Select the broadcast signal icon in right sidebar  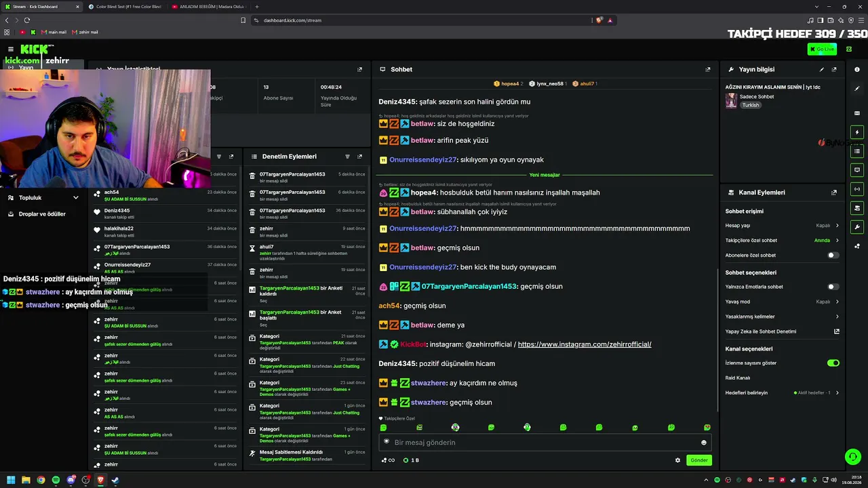857,189
